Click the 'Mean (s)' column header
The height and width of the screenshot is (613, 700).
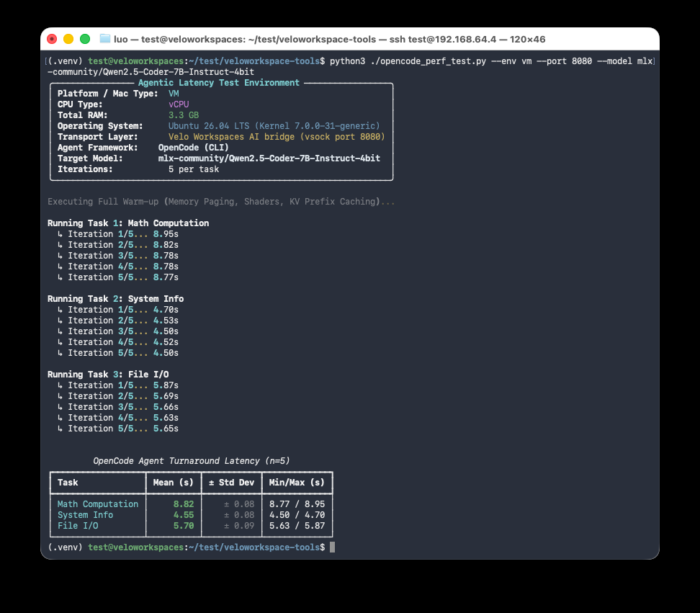point(174,482)
